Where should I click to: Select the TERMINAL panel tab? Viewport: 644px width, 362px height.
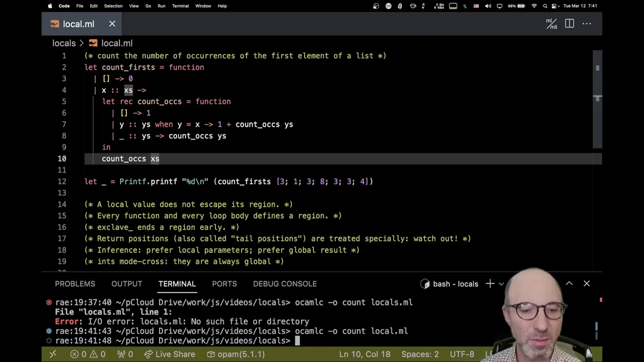point(177,284)
